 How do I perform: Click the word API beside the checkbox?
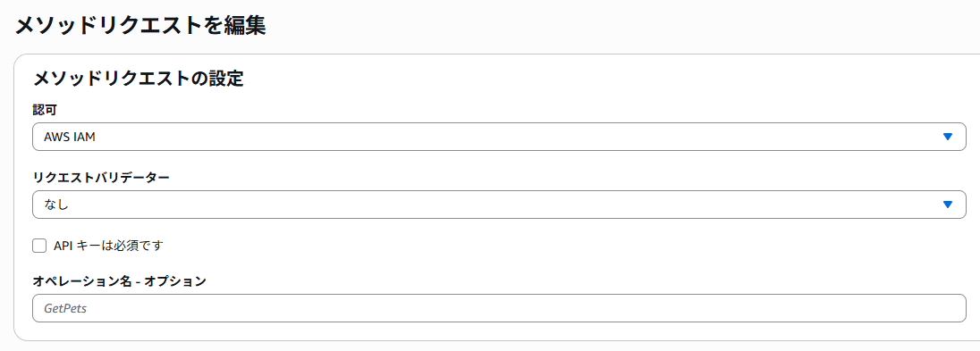pos(63,246)
